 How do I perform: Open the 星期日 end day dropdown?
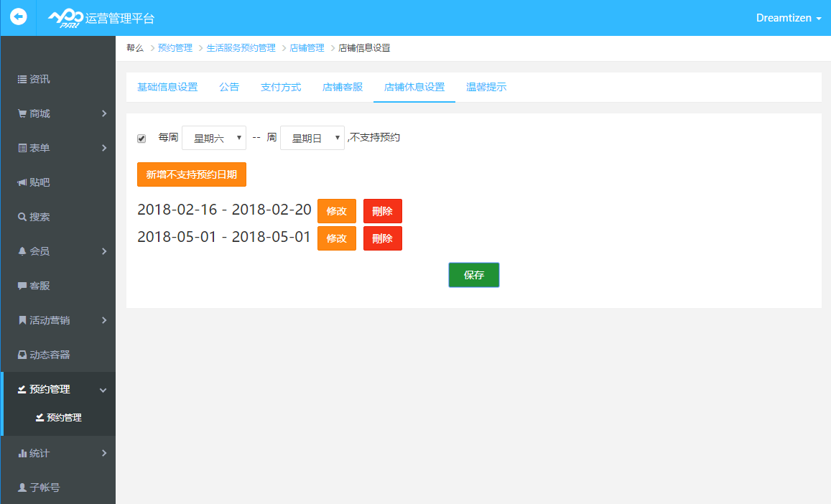pyautogui.click(x=312, y=138)
